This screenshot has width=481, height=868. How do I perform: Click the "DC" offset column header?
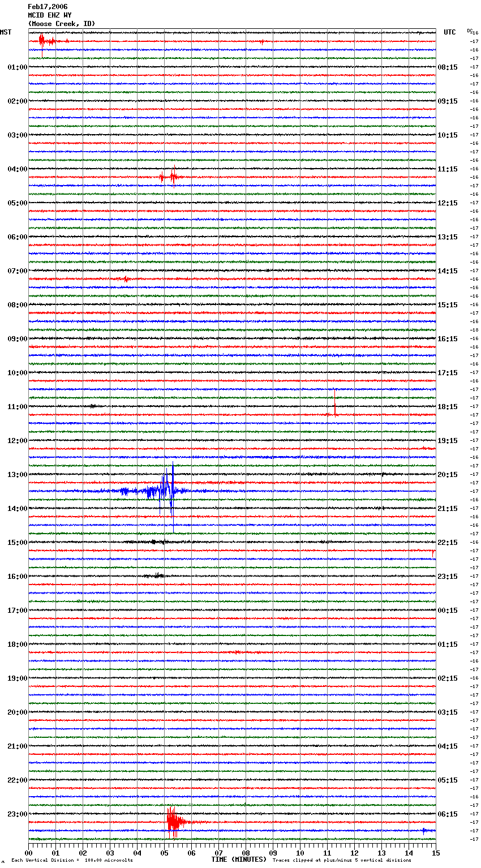point(470,31)
